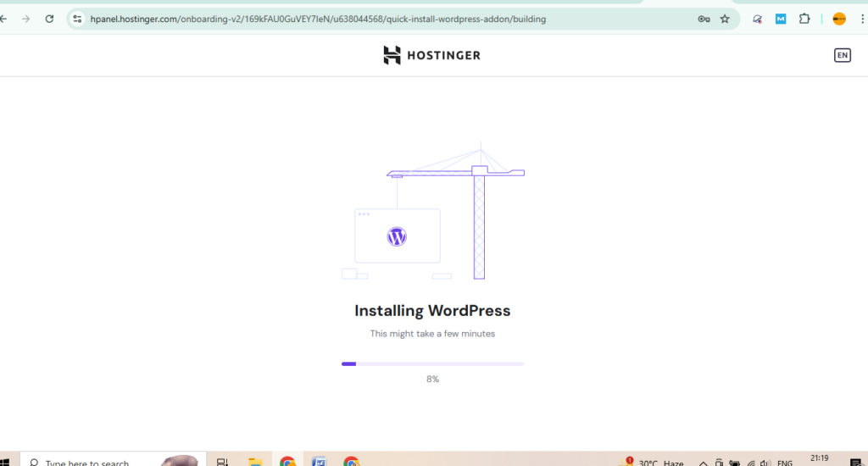The width and height of the screenshot is (868, 466).
Task: Click the browser forward arrow
Action: click(25, 19)
